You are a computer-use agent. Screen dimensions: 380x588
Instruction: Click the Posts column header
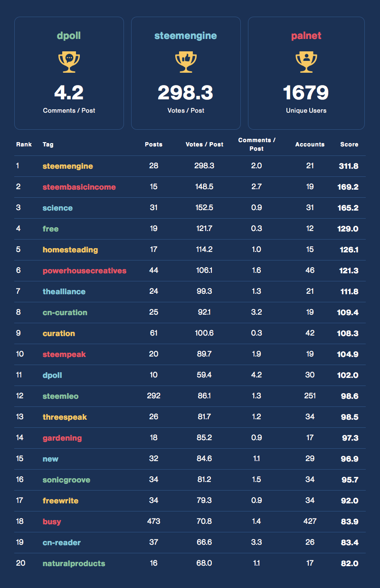(153, 144)
